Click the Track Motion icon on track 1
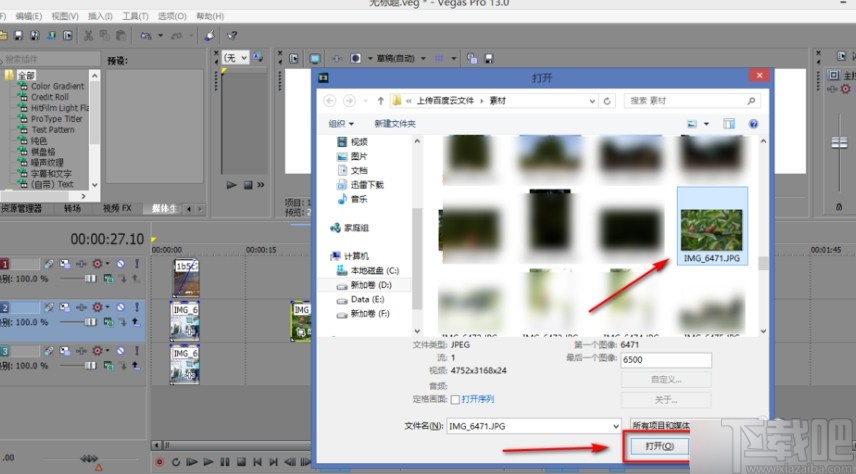This screenshot has width=856, height=474. point(65,264)
